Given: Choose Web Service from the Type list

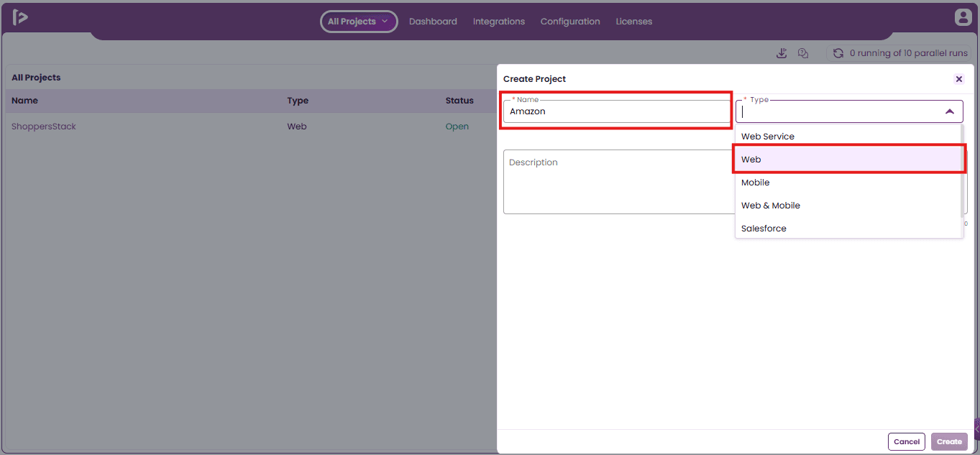Looking at the screenshot, I should click(848, 137).
